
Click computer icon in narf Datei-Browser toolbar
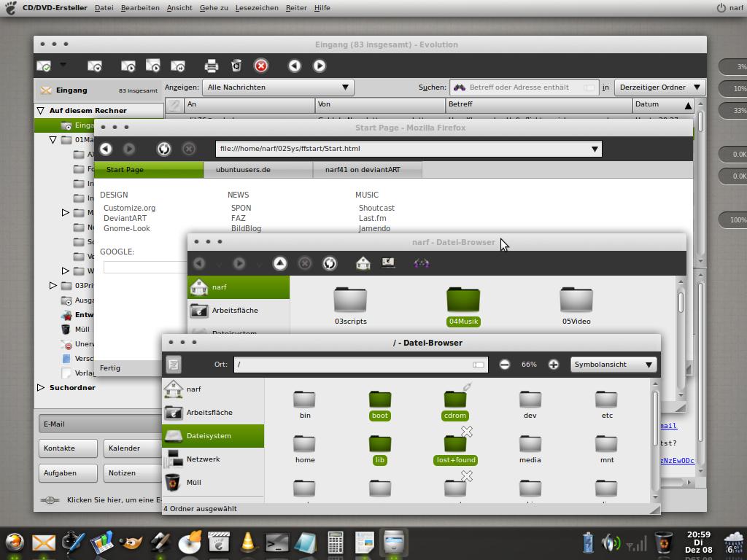pos(388,262)
